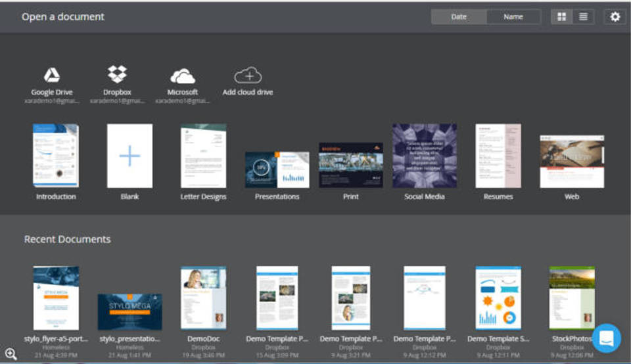Open the settings gear icon
This screenshot has width=631, height=364.
click(615, 17)
